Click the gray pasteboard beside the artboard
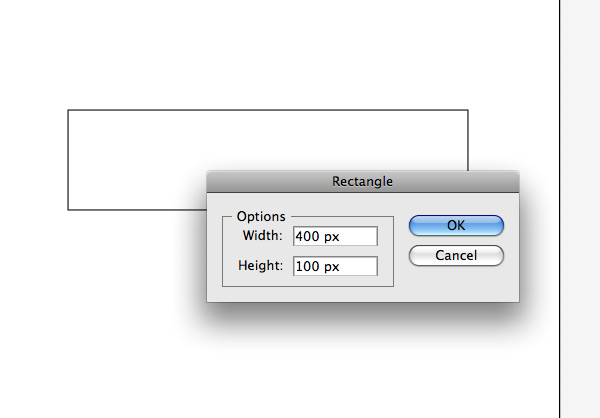Image resolution: width=600 pixels, height=418 pixels. pyautogui.click(x=580, y=209)
